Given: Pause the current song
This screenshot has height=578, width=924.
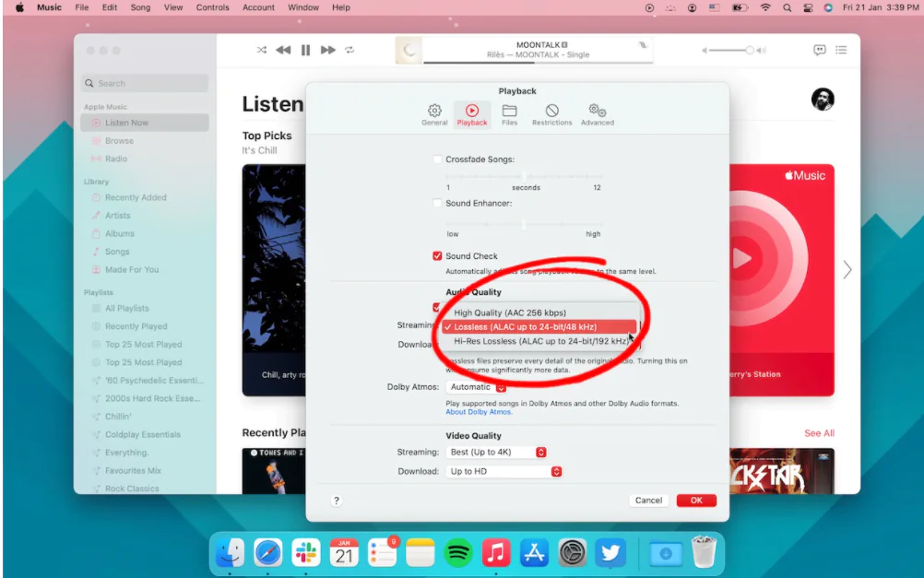Looking at the screenshot, I should (305, 50).
